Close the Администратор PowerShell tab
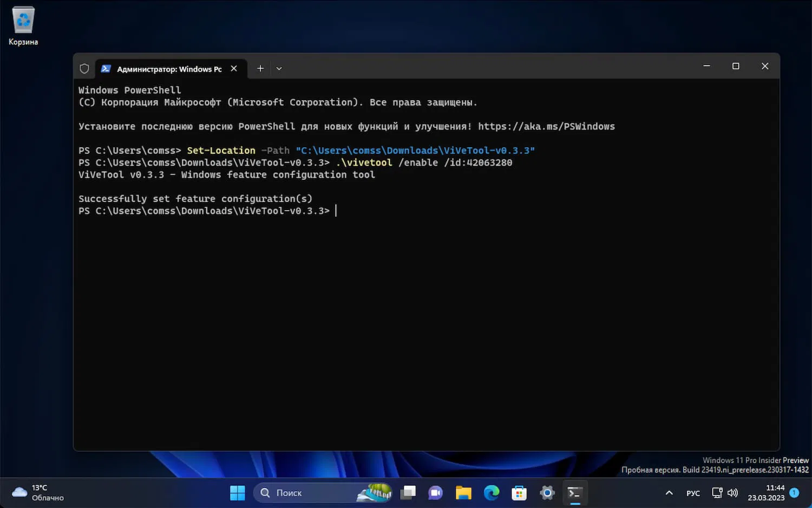This screenshot has width=812, height=508. coord(234,68)
